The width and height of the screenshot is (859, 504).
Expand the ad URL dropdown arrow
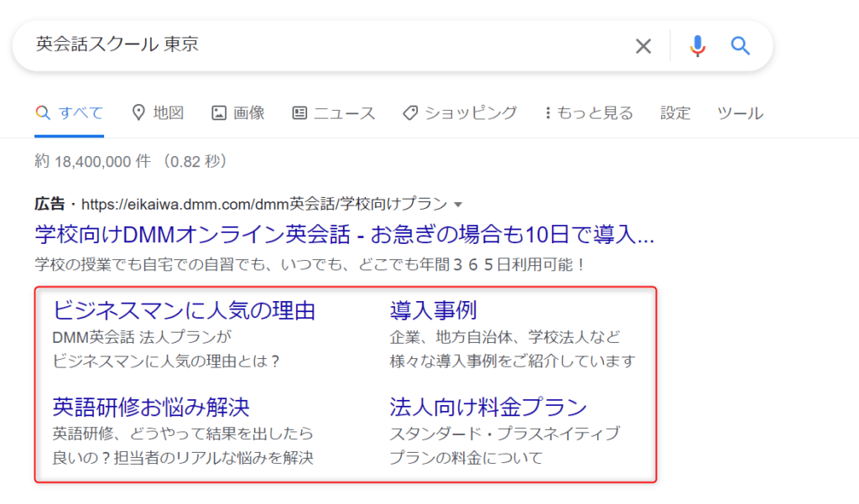click(458, 205)
